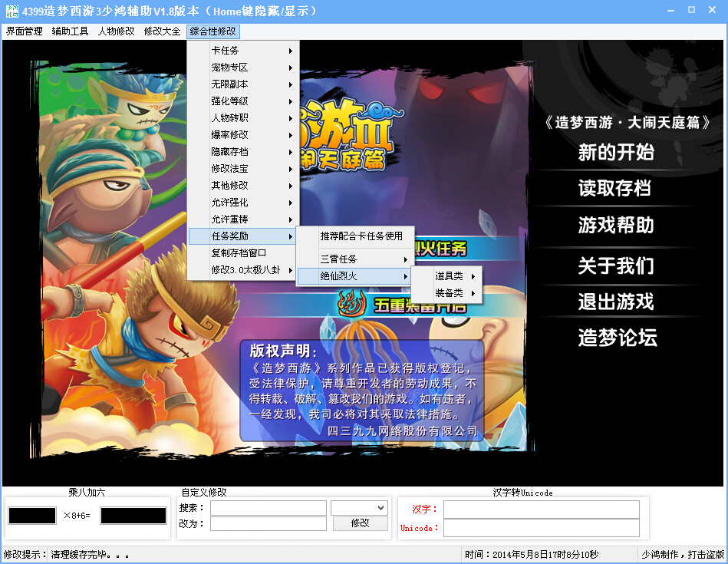Open the 界面管理 menu
728x564 pixels.
pos(24,31)
